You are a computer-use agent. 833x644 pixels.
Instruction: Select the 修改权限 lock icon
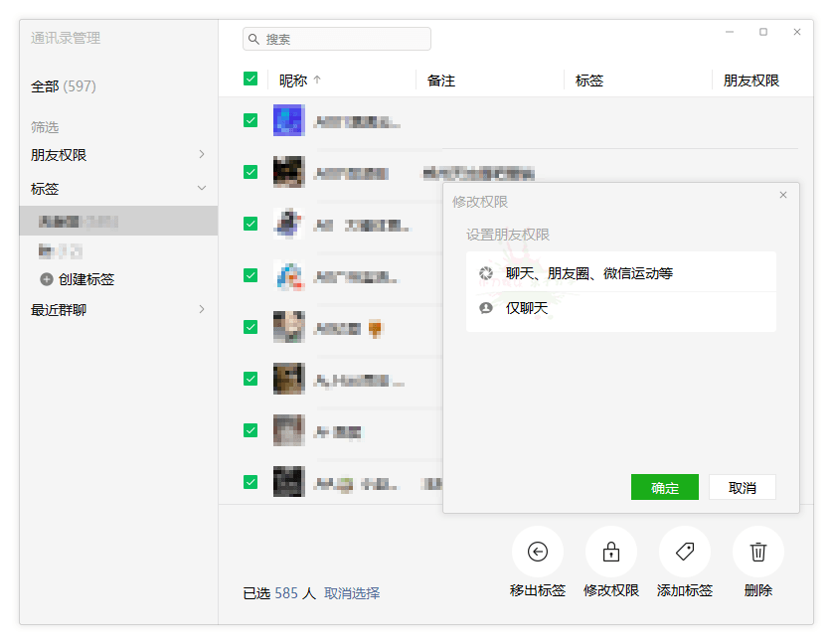610,551
